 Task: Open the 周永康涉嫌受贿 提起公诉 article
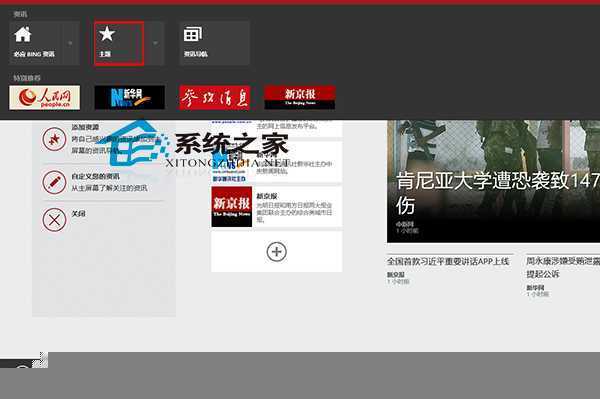562,267
